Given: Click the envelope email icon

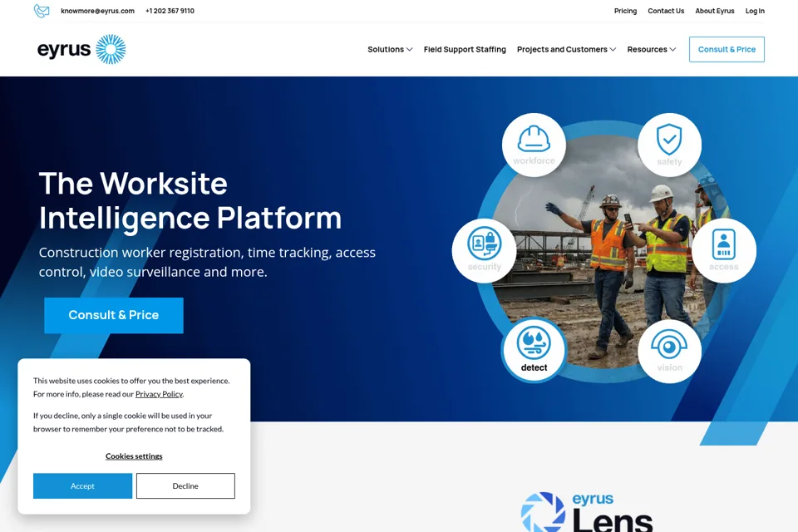Looking at the screenshot, I should [42, 11].
